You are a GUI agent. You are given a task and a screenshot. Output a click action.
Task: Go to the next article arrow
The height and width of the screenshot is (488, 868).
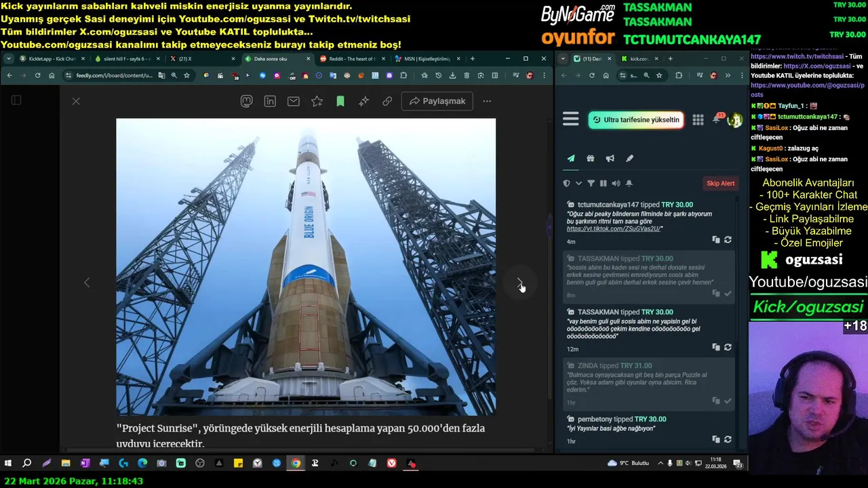click(x=519, y=282)
